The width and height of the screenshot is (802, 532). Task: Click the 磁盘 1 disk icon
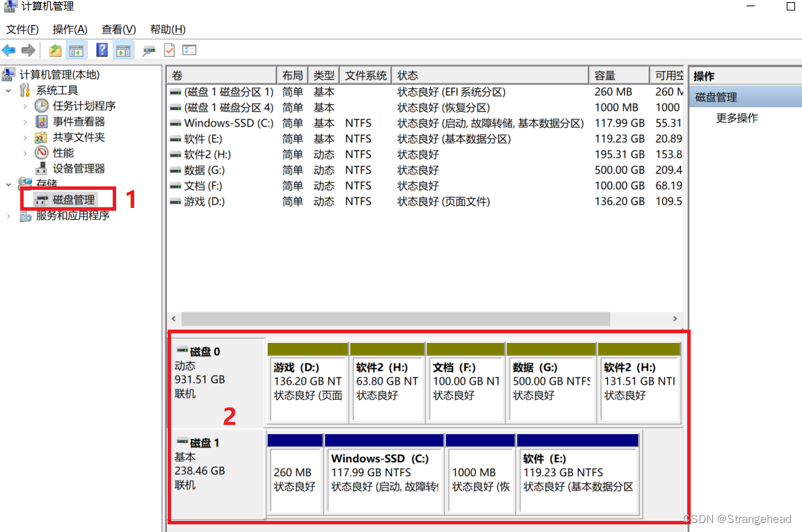coord(182,442)
